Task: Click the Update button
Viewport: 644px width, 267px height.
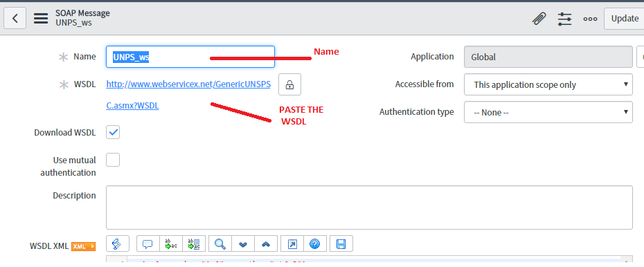Action: 624,19
